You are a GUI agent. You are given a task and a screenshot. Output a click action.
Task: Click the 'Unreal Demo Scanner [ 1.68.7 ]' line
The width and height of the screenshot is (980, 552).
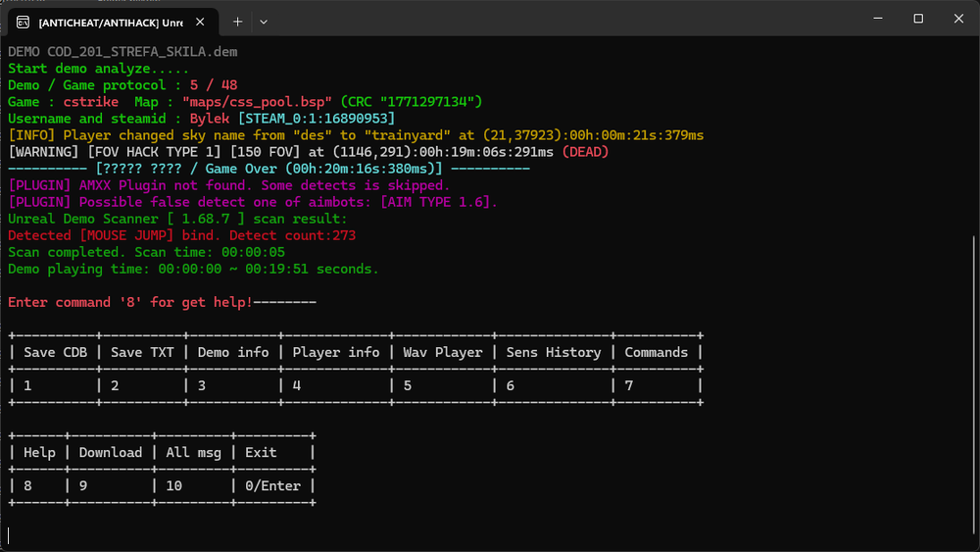coord(177,219)
